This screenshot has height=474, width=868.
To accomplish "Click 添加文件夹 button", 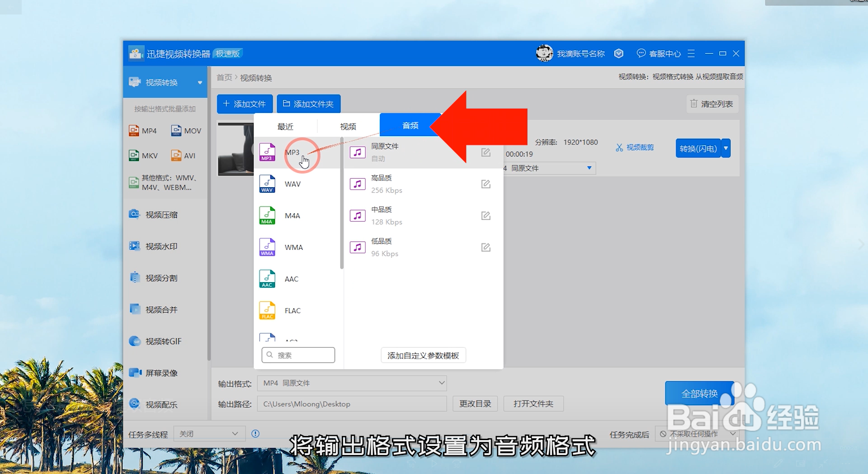I will 308,104.
